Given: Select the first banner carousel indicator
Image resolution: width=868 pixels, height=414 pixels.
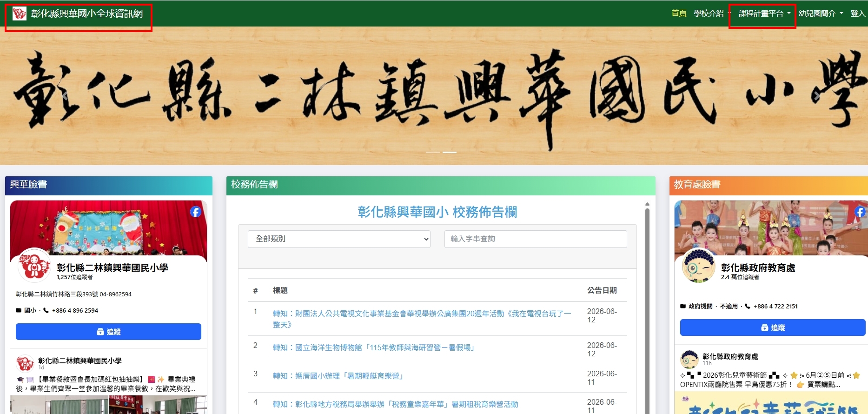Looking at the screenshot, I should click(432, 152).
